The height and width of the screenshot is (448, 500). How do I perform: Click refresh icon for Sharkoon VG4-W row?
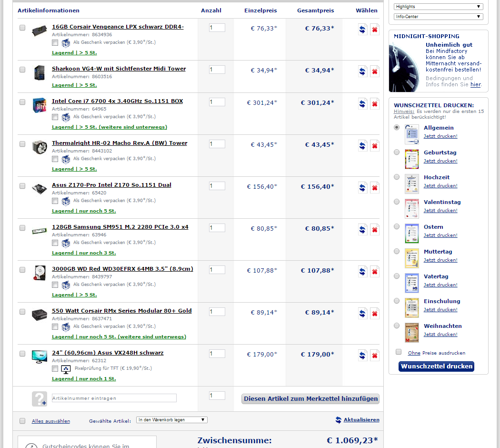362,71
